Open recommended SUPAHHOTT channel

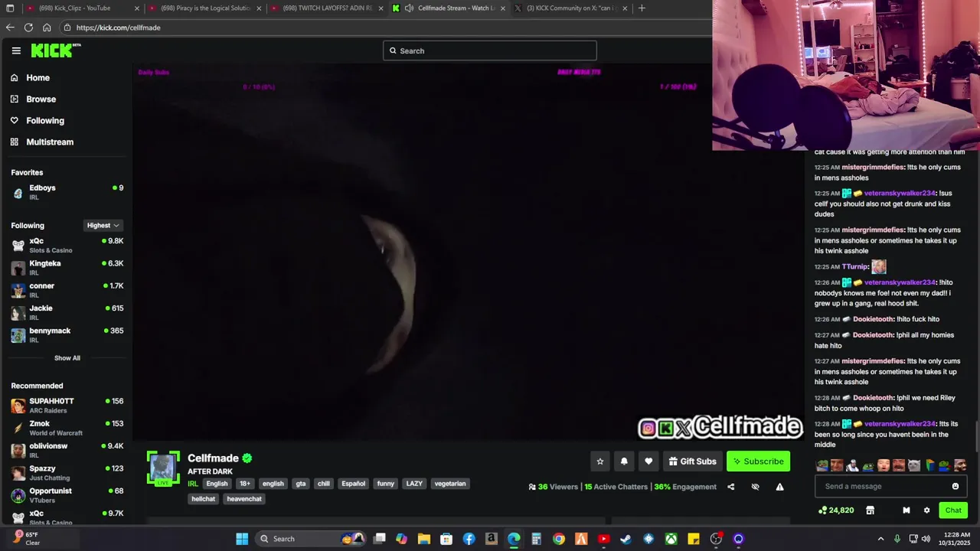click(67, 405)
